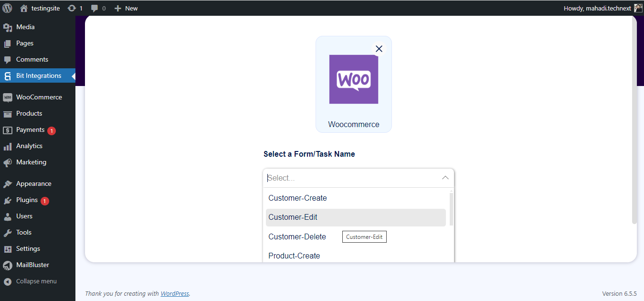
Task: Click the Comments sidebar icon
Action: click(7, 60)
